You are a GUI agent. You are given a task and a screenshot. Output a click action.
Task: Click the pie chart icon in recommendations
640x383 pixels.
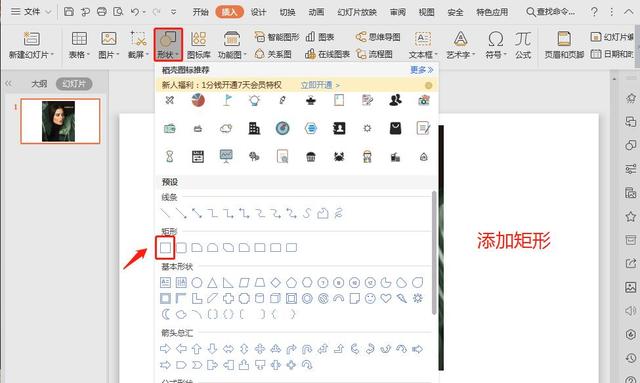point(198,100)
